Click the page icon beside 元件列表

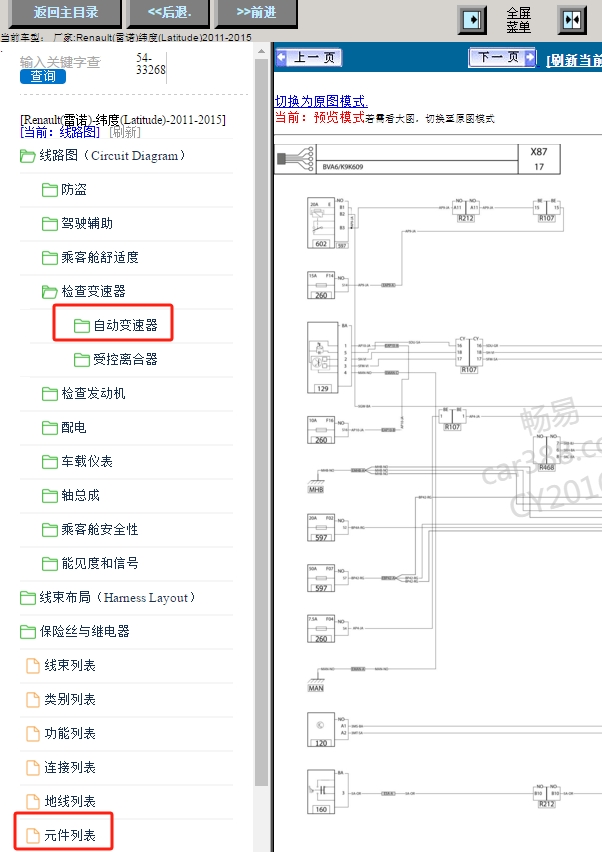click(33, 835)
